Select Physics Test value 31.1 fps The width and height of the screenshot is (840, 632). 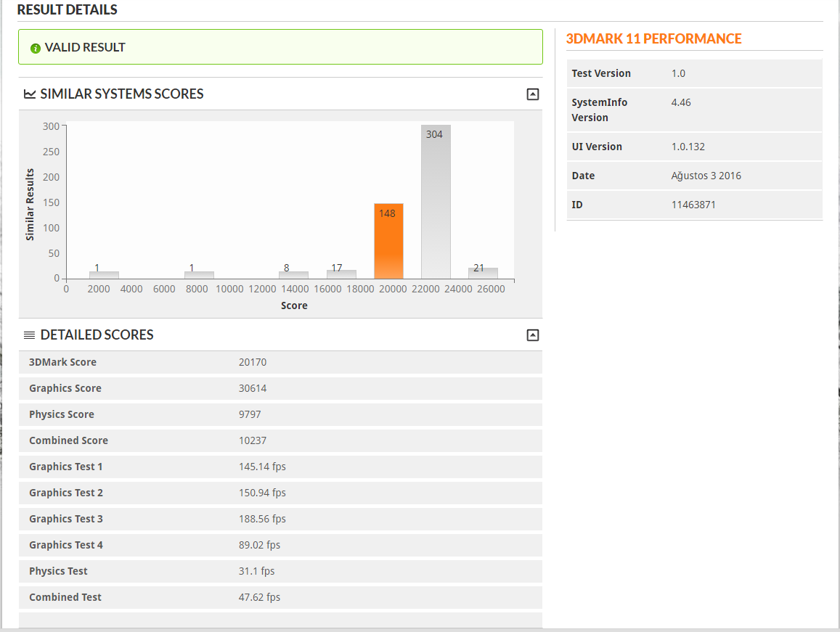256,572
